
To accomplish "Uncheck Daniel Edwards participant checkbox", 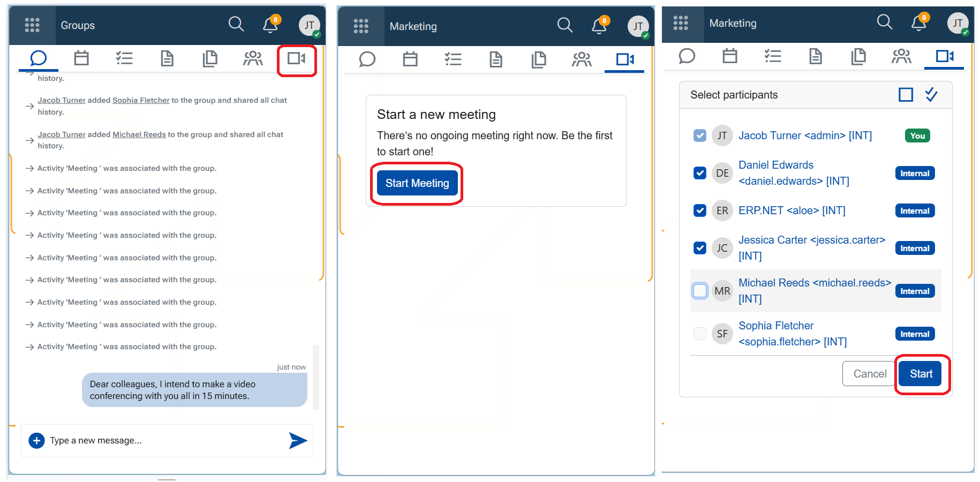I will [699, 173].
